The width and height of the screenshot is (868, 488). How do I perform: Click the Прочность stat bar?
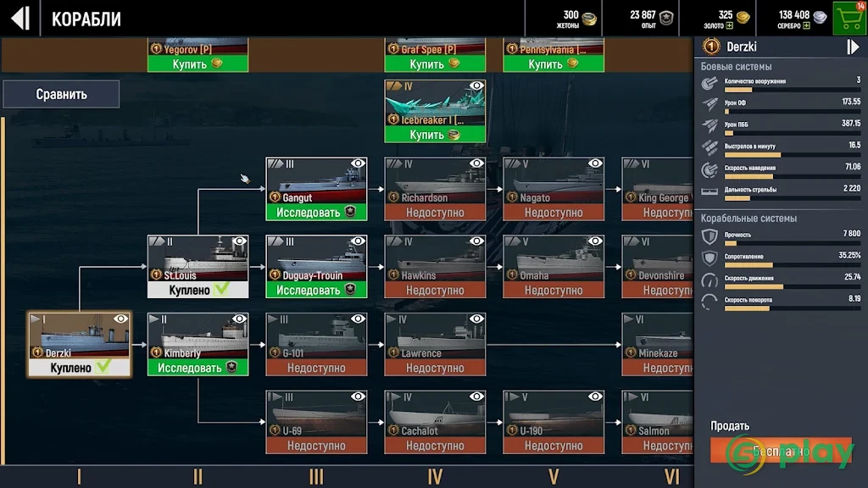pos(793,243)
